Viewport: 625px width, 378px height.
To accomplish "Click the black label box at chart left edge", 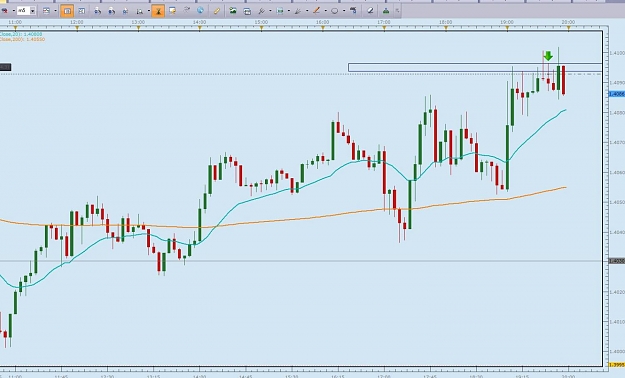I will tap(6, 67).
